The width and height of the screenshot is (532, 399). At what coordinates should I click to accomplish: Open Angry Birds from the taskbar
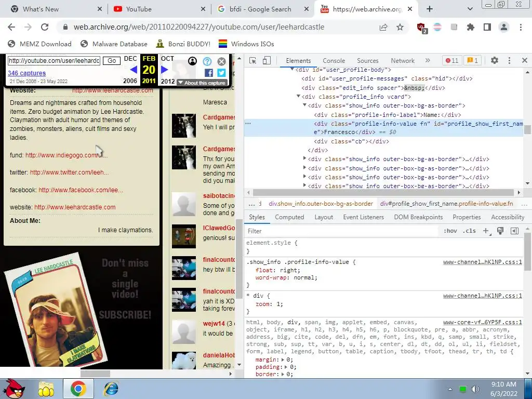[15, 389]
